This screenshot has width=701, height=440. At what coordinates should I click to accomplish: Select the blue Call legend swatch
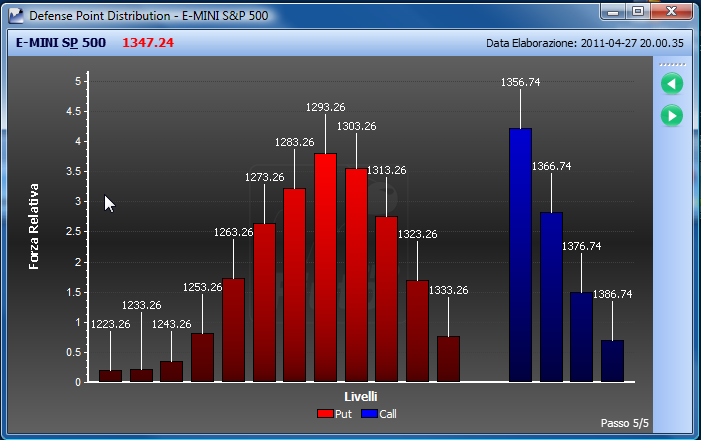(369, 414)
